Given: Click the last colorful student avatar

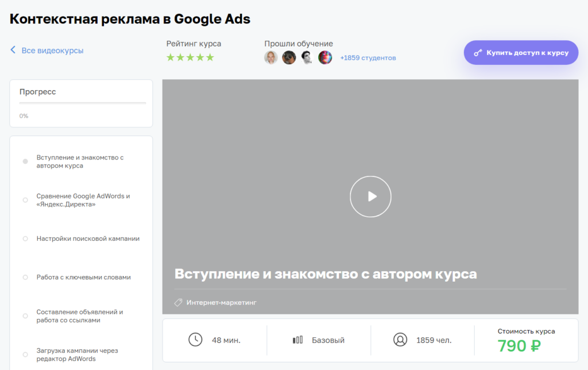Looking at the screenshot, I should point(325,57).
